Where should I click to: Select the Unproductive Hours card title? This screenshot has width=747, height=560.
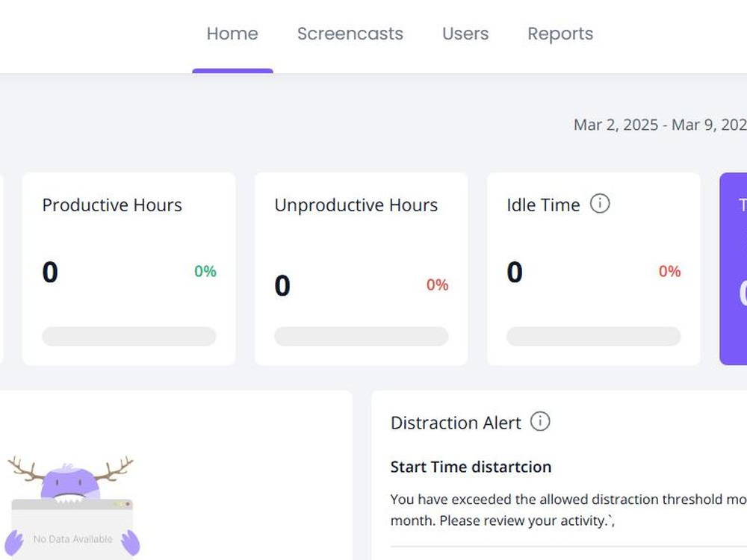pyautogui.click(x=356, y=205)
